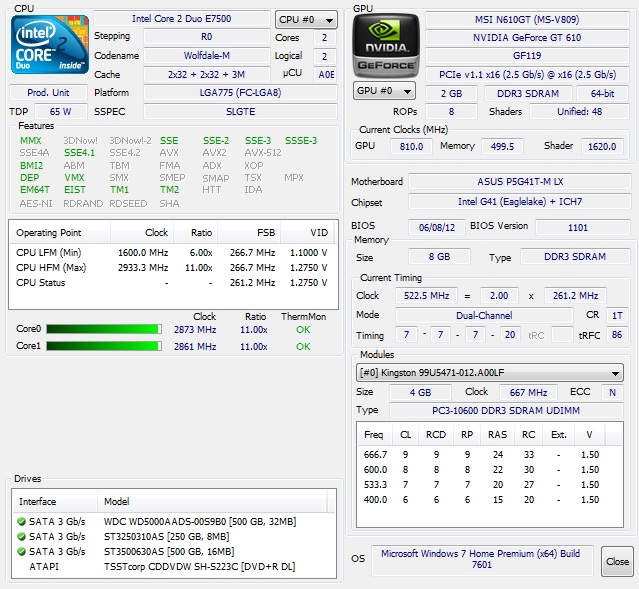Click the memory clock 522.5 MHz field
Viewport: 639px width, 589px height.
pos(427,296)
